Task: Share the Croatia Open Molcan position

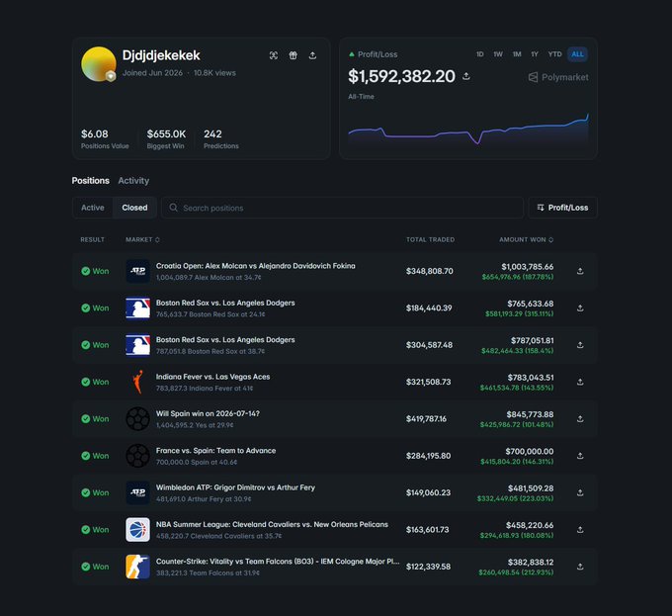Action: [x=580, y=271]
